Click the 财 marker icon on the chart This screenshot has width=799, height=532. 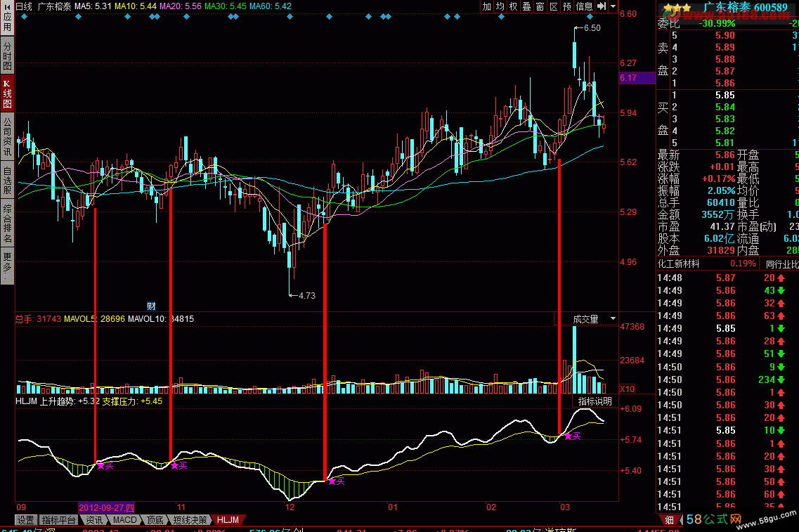[x=151, y=306]
